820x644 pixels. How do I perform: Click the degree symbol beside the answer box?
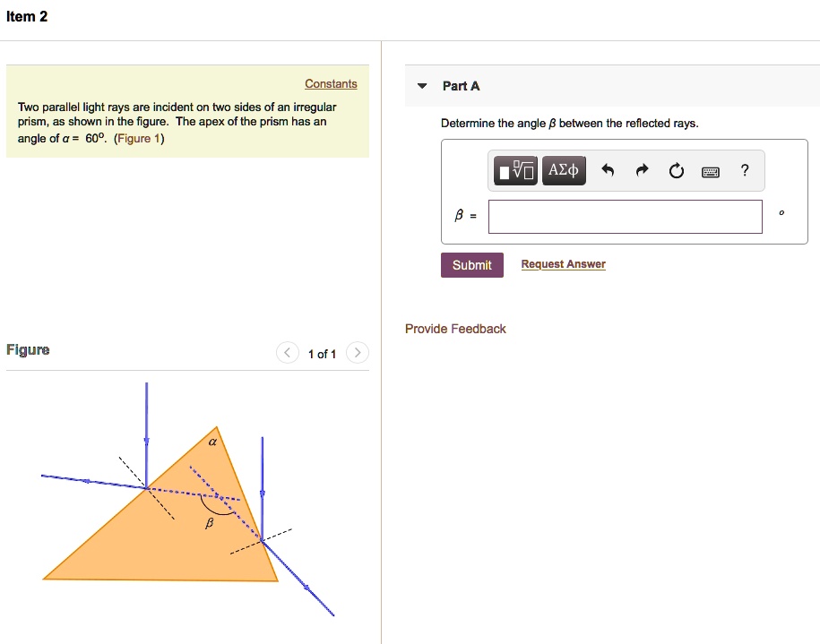[781, 213]
